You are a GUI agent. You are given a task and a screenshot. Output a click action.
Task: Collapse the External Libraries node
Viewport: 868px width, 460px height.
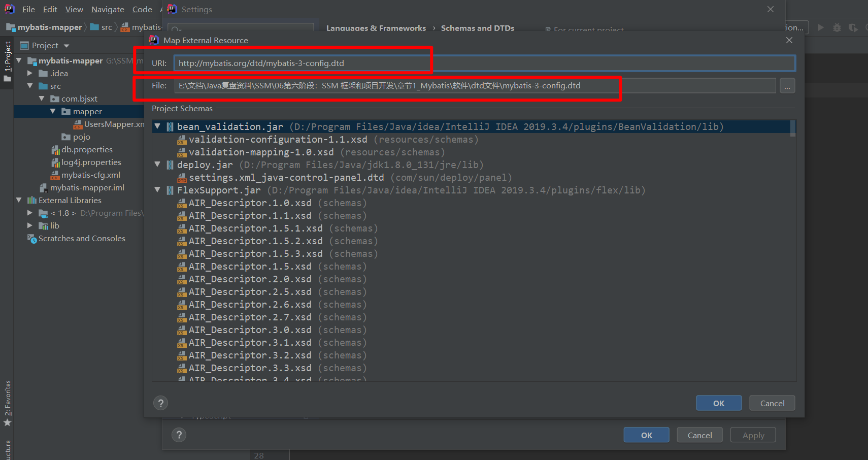click(19, 200)
